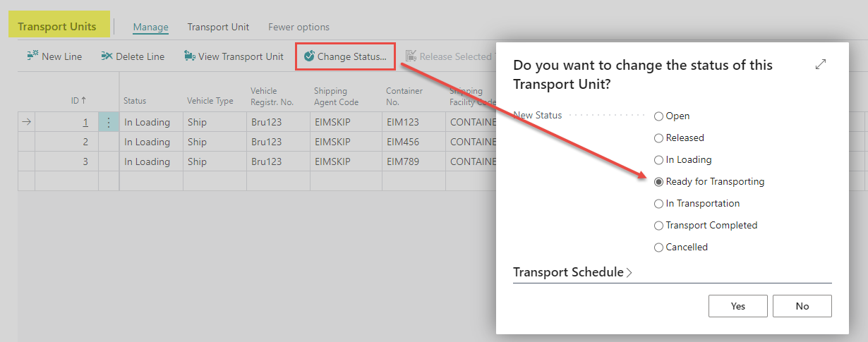This screenshot has height=342, width=868.
Task: Expand the dialog with the arrows icon
Action: click(820, 64)
